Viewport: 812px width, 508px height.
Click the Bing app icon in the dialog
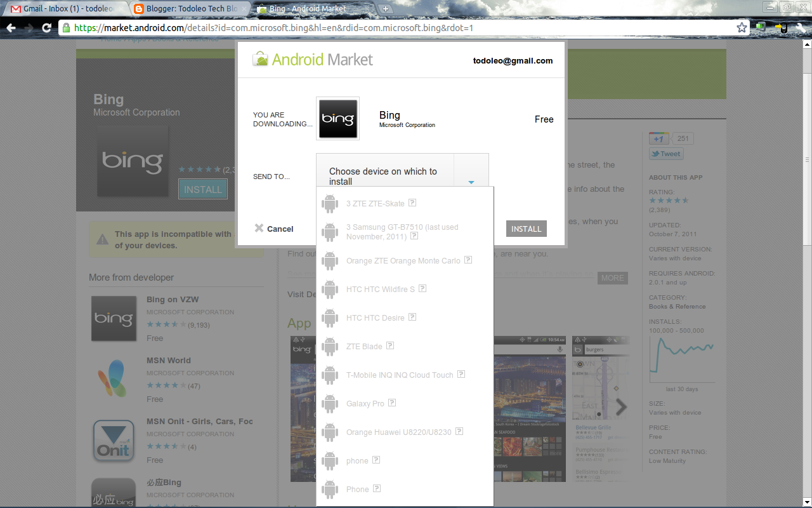tap(337, 119)
